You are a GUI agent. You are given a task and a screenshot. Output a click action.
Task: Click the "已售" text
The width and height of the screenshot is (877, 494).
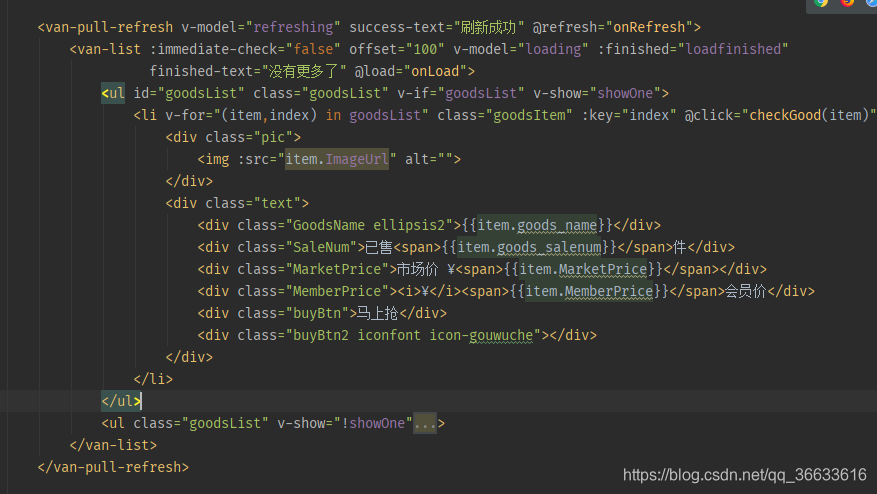pos(379,247)
